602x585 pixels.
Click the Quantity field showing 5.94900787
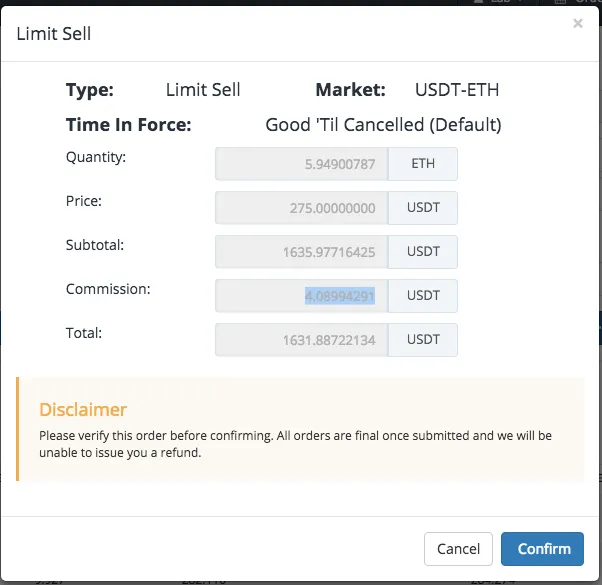click(x=301, y=164)
